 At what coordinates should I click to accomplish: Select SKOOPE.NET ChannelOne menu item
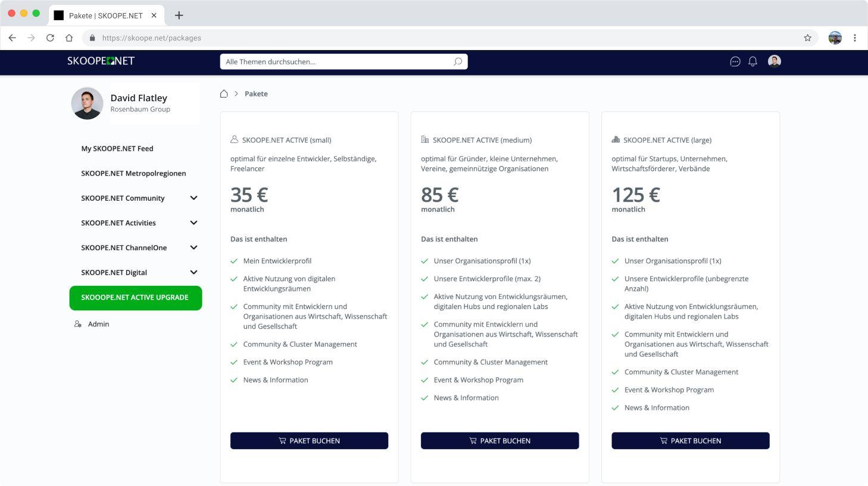(x=124, y=248)
